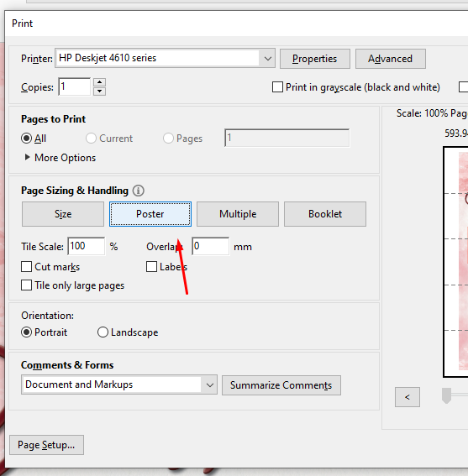This screenshot has height=476, width=468.
Task: Click the Page Sizing & Handling info icon
Action: pos(139,191)
